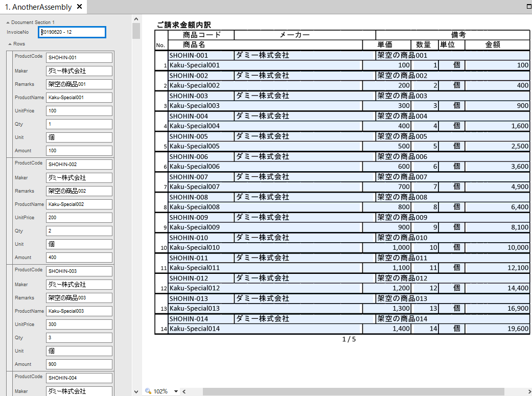Click the ProductName input showing Kaku-Special002

(x=79, y=204)
